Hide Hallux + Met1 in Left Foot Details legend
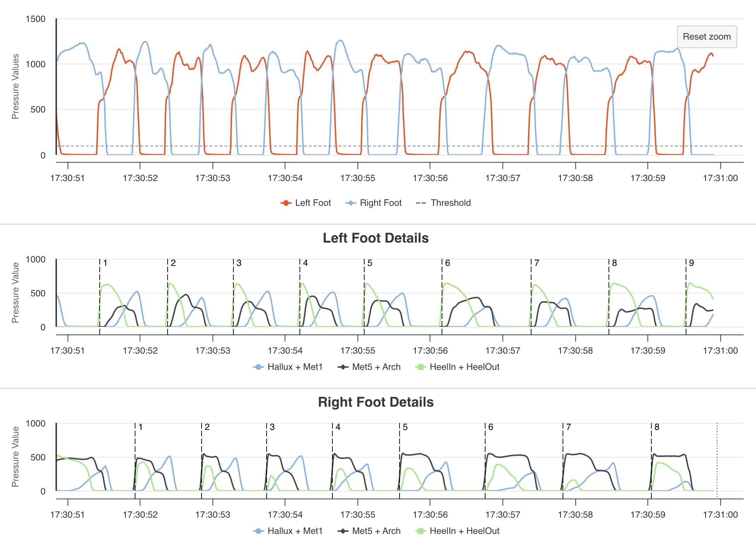 288,367
